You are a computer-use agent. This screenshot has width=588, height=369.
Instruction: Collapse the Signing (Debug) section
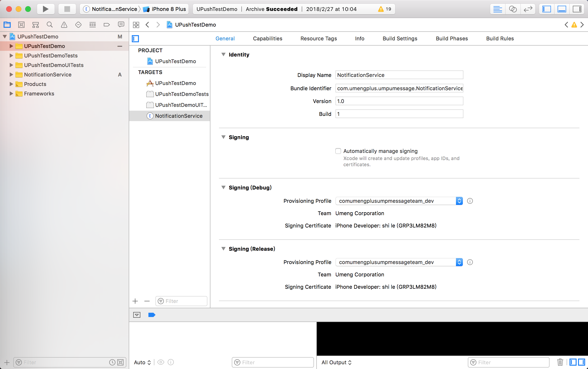pyautogui.click(x=223, y=187)
